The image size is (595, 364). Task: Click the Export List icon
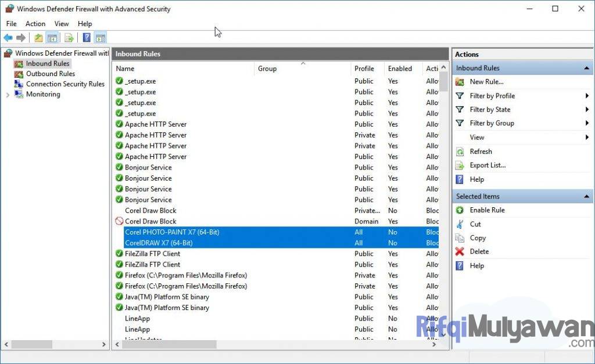461,165
